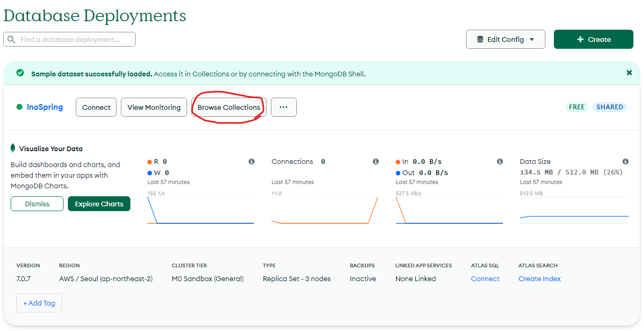Click the Create Index link
The image size is (644, 331).
(x=540, y=278)
